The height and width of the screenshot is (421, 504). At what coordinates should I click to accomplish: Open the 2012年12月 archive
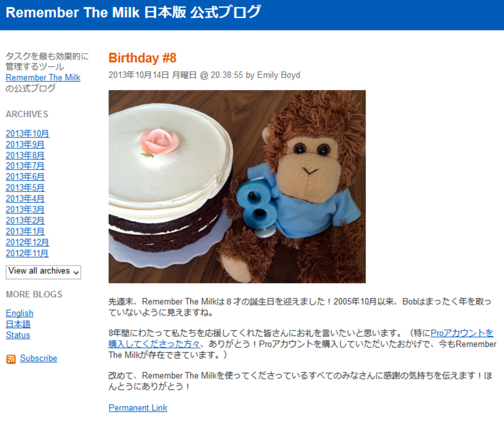click(x=28, y=242)
